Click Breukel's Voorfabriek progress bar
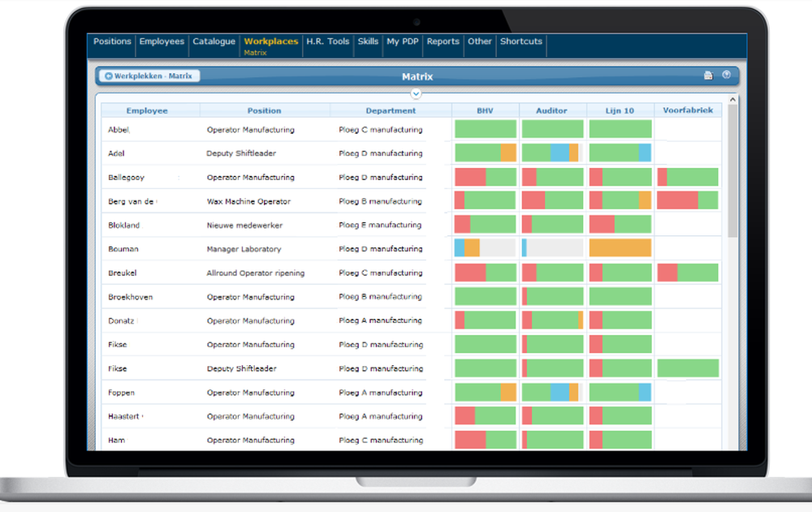This screenshot has height=512, width=812. pyautogui.click(x=687, y=273)
